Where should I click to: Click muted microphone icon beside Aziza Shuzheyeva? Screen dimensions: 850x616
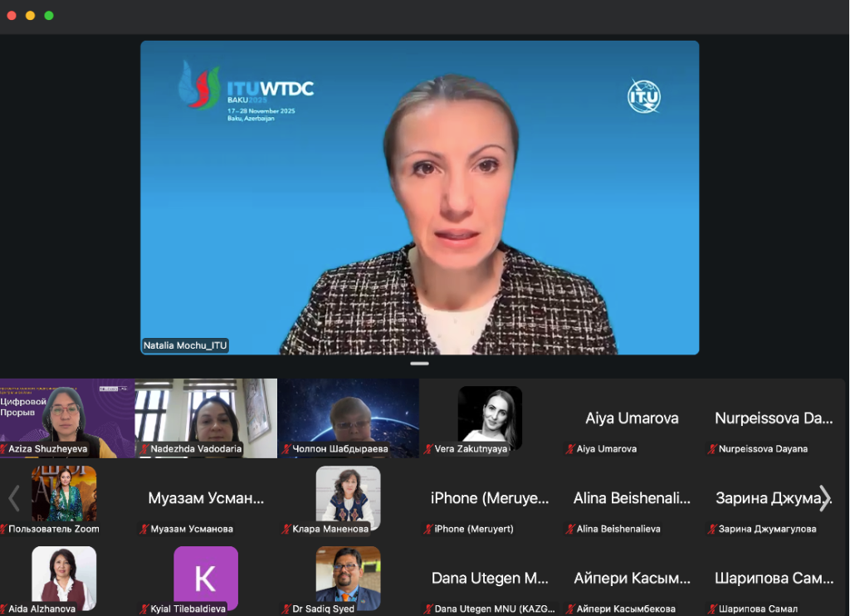coord(4,449)
